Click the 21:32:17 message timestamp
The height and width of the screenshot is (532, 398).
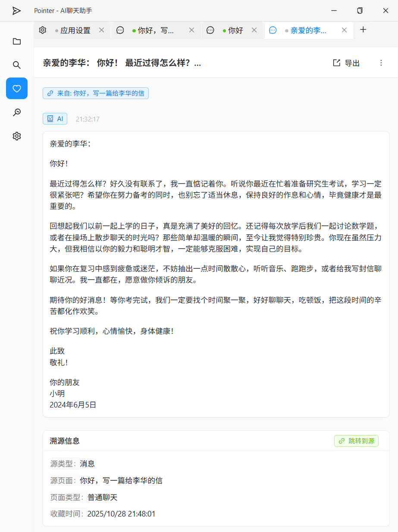[87, 118]
